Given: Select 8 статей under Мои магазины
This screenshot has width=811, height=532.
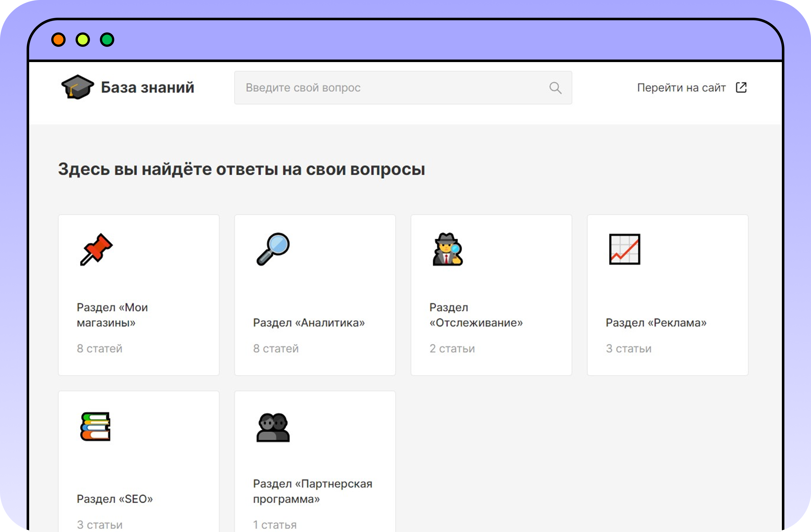Looking at the screenshot, I should pyautogui.click(x=99, y=348).
